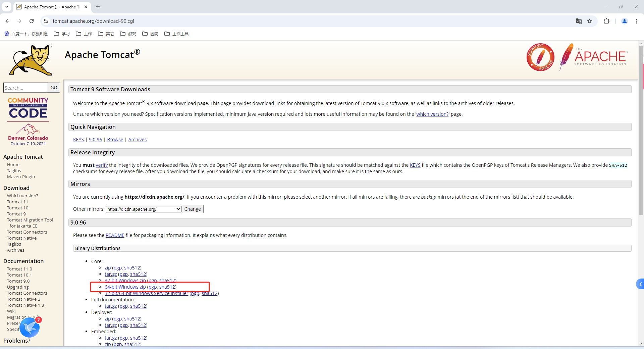Screen dimensions: 644x349
Task: View site information icon in address bar
Action: (46, 21)
